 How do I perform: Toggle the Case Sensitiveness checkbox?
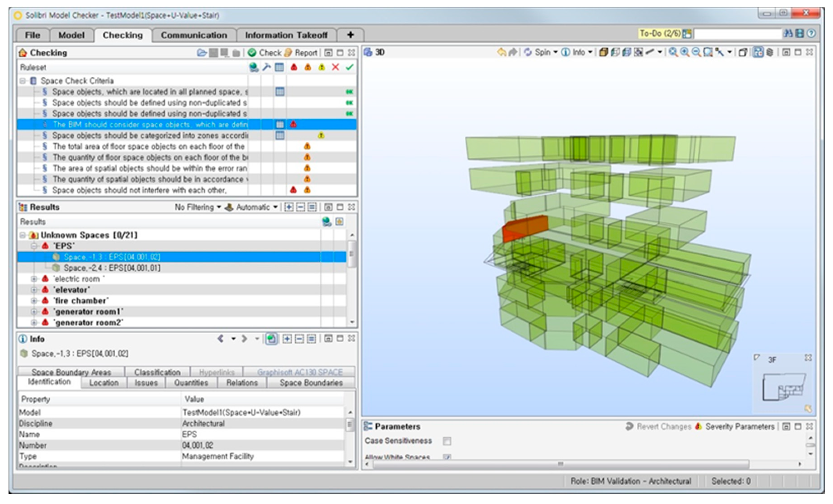(x=447, y=441)
